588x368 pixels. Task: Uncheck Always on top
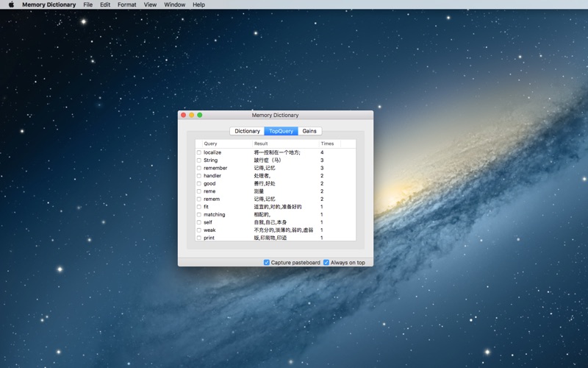[326, 263]
